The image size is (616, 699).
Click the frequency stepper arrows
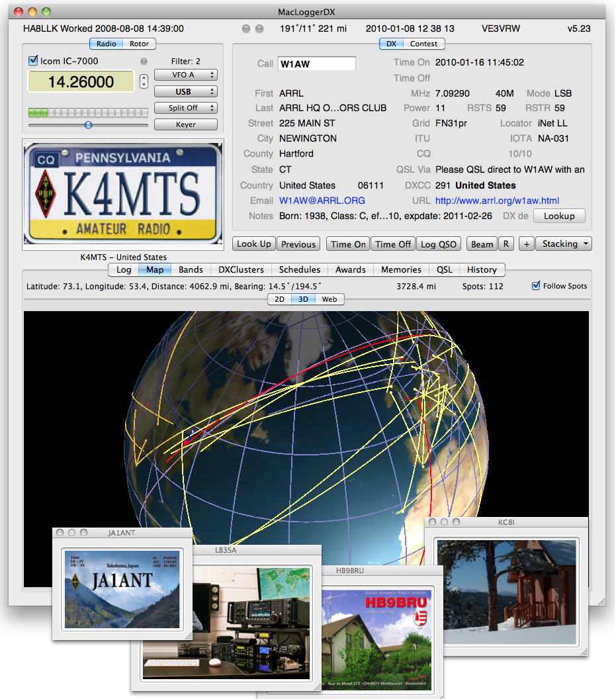tap(144, 81)
